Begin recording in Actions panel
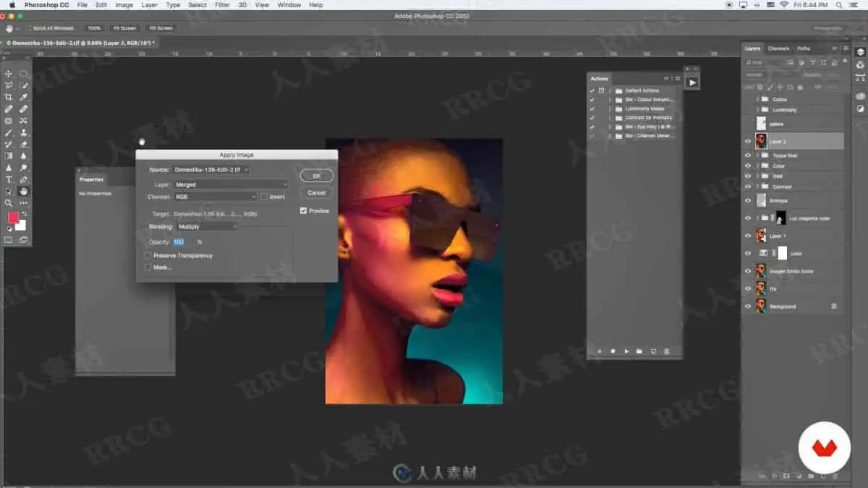868x488 pixels. point(613,351)
